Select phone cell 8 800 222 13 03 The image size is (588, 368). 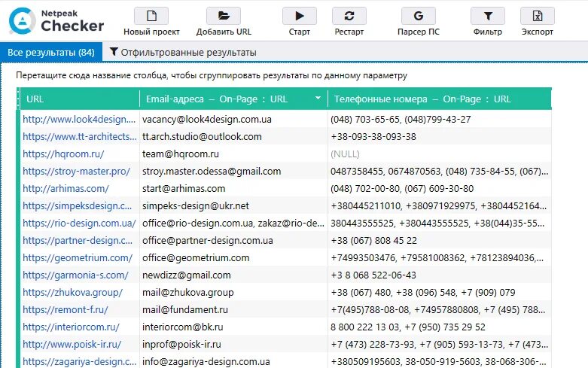[x=440, y=327]
